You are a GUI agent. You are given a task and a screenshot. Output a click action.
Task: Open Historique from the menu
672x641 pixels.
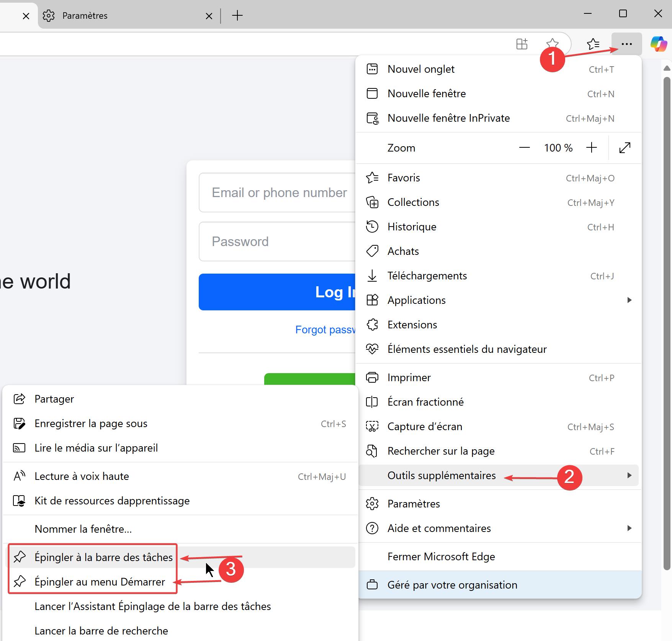(498, 227)
